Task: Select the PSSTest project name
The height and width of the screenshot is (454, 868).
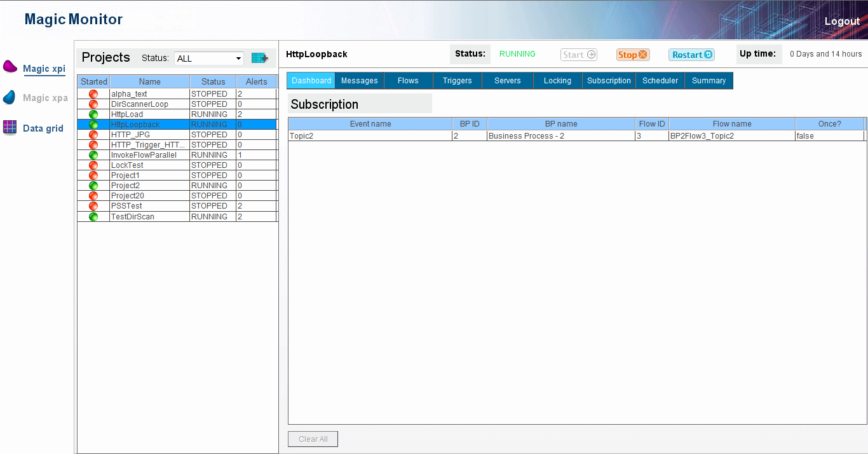Action: (x=126, y=206)
